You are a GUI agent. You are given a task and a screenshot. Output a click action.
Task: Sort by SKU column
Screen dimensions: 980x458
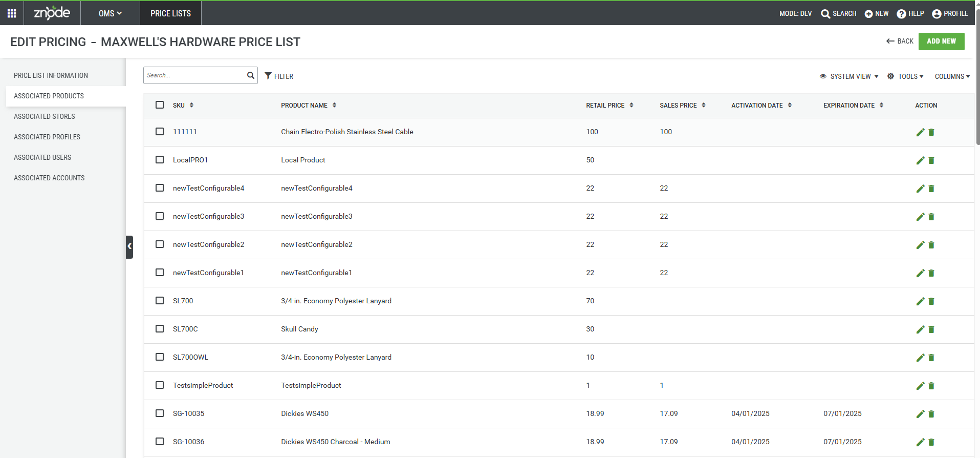tap(183, 106)
